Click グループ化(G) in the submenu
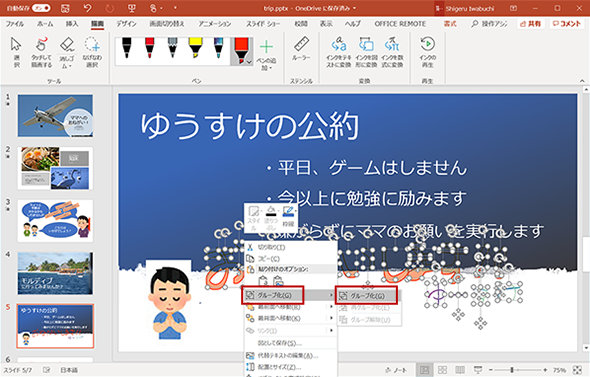The height and width of the screenshot is (377, 590). coord(366,296)
